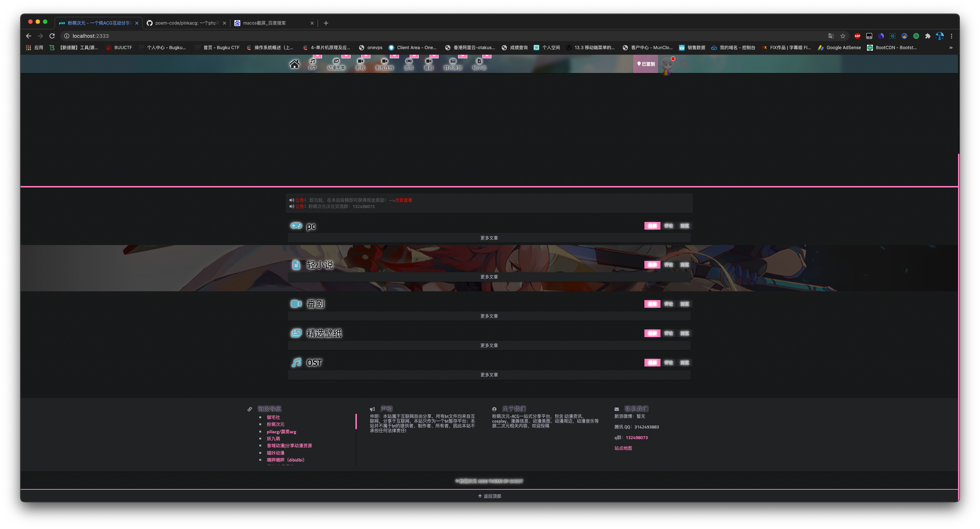980x529 pixels.
Task: Show hidden bookmarks with the » chevron
Action: click(x=951, y=48)
